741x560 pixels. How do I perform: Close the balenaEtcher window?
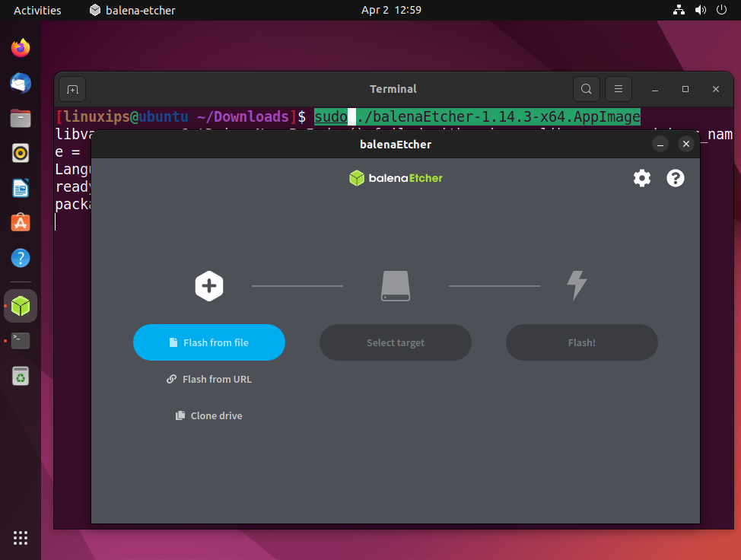(686, 144)
